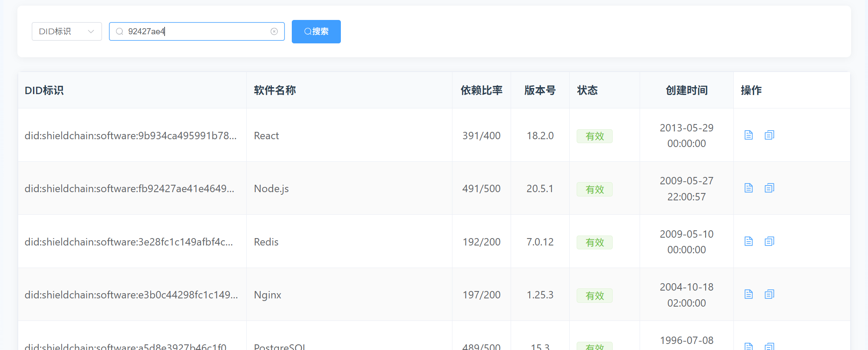The height and width of the screenshot is (350, 868).
Task: Select DID did:shieldchain:software:fb92427ae41e4649...
Action: pos(129,189)
